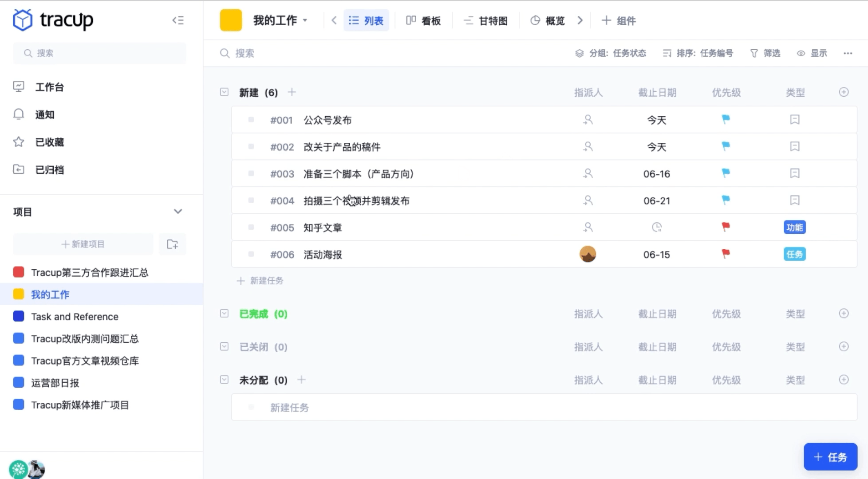
Task: Collapse the 未分配 (0) group
Action: [224, 380]
